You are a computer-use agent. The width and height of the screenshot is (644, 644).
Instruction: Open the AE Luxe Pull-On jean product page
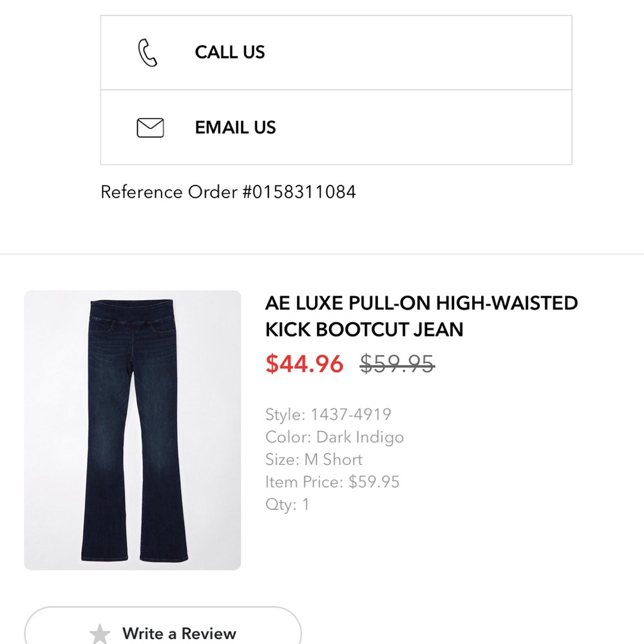tap(422, 316)
